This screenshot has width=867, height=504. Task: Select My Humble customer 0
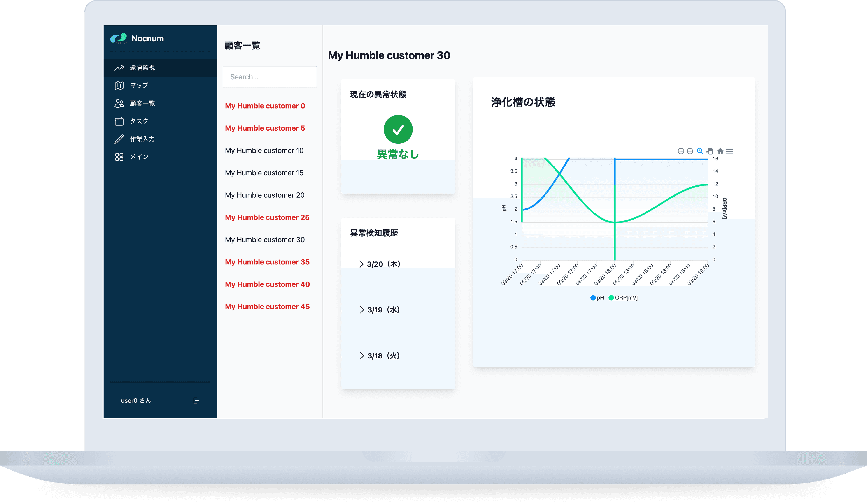pos(265,106)
